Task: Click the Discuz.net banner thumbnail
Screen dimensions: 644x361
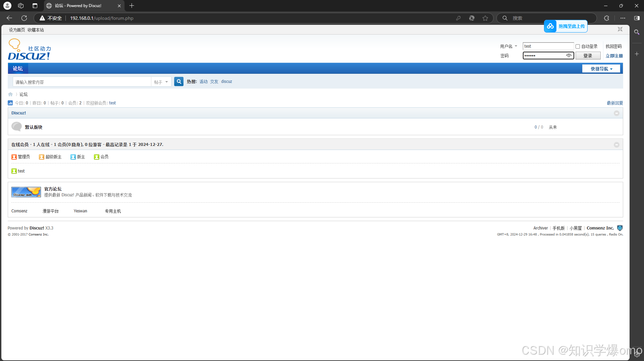Action: 26,192
